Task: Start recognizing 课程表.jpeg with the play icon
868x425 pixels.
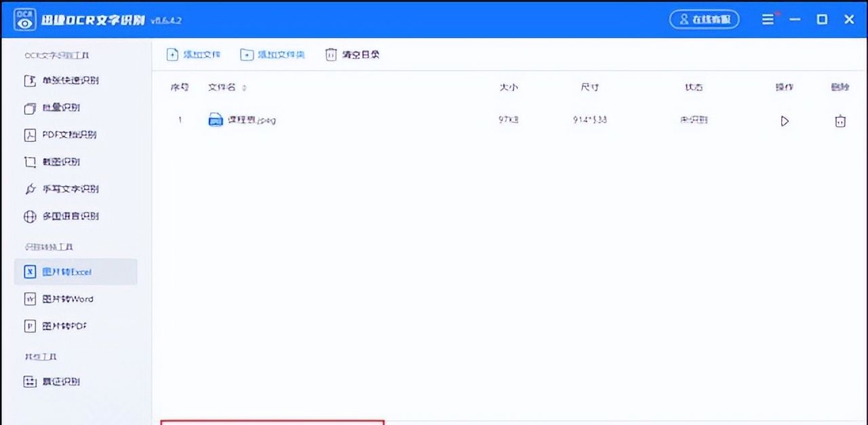Action: [785, 121]
